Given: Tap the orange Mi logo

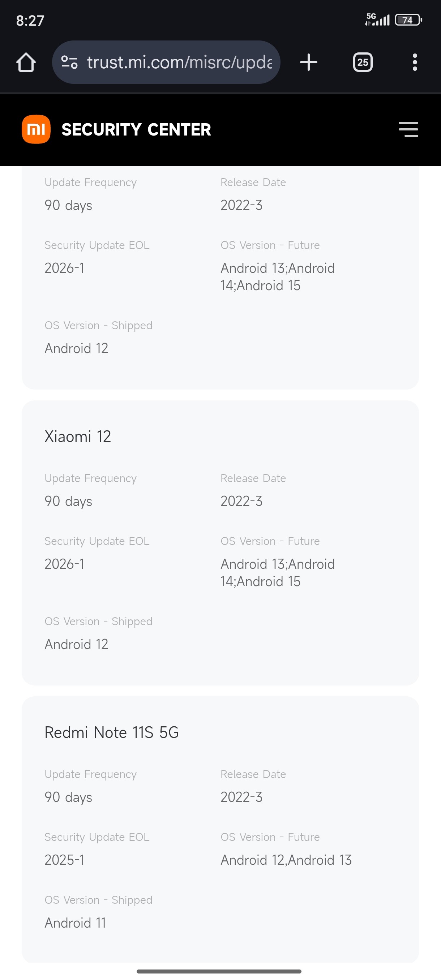Looking at the screenshot, I should (x=36, y=129).
